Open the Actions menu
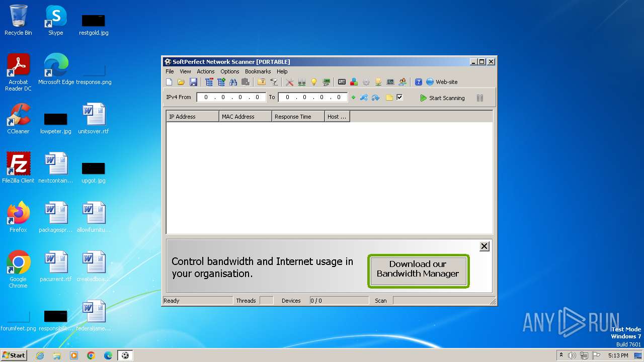Viewport: 644px width, 362px height. coord(205,71)
